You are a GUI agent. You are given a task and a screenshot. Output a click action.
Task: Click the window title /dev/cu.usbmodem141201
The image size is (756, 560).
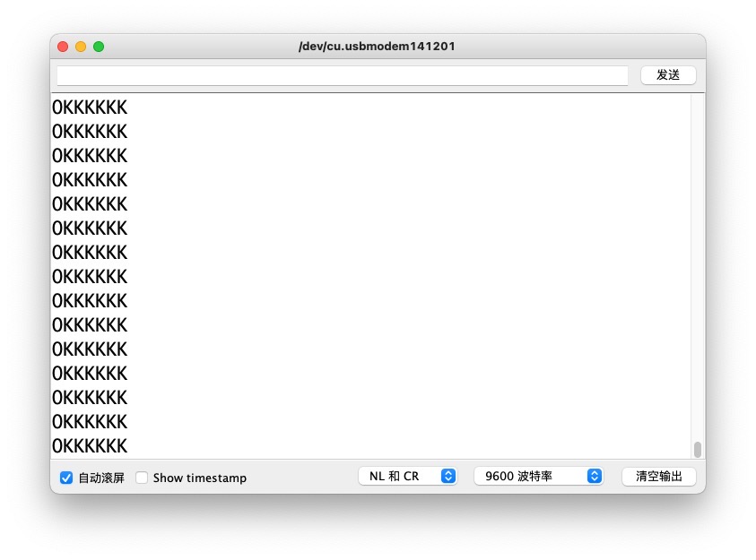pyautogui.click(x=377, y=47)
